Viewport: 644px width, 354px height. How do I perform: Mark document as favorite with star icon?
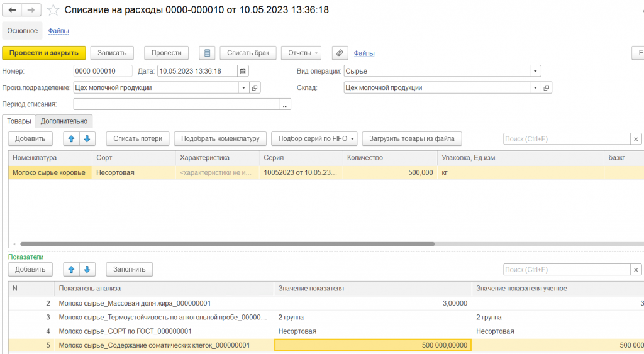coord(53,10)
